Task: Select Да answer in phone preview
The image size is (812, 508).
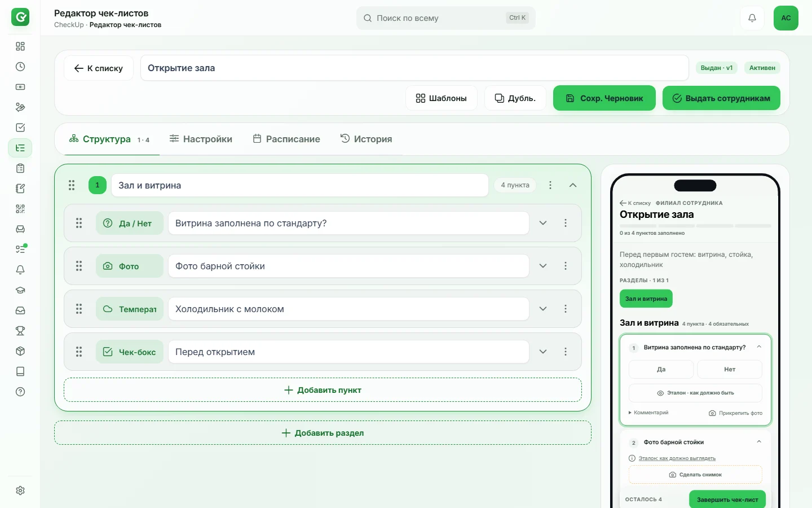Action: click(661, 369)
